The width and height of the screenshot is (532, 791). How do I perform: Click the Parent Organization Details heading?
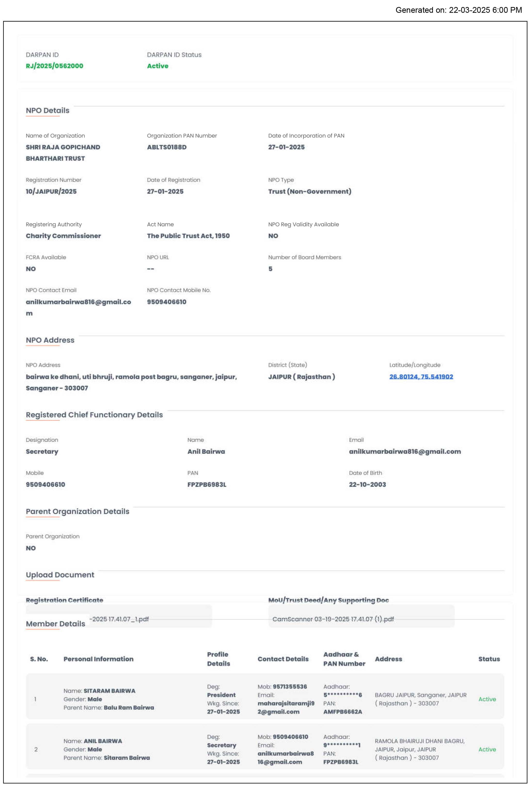pos(77,511)
